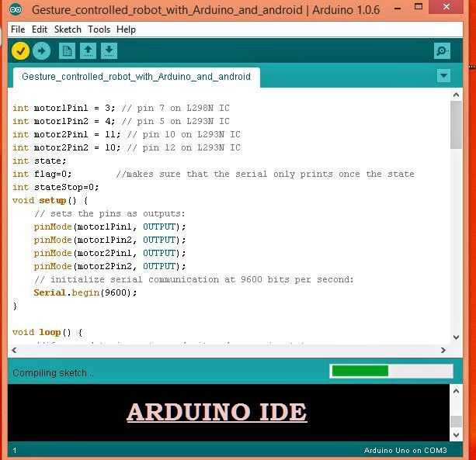Click the 'ARDUINO IDE' console text
476x460 pixels.
click(217, 412)
